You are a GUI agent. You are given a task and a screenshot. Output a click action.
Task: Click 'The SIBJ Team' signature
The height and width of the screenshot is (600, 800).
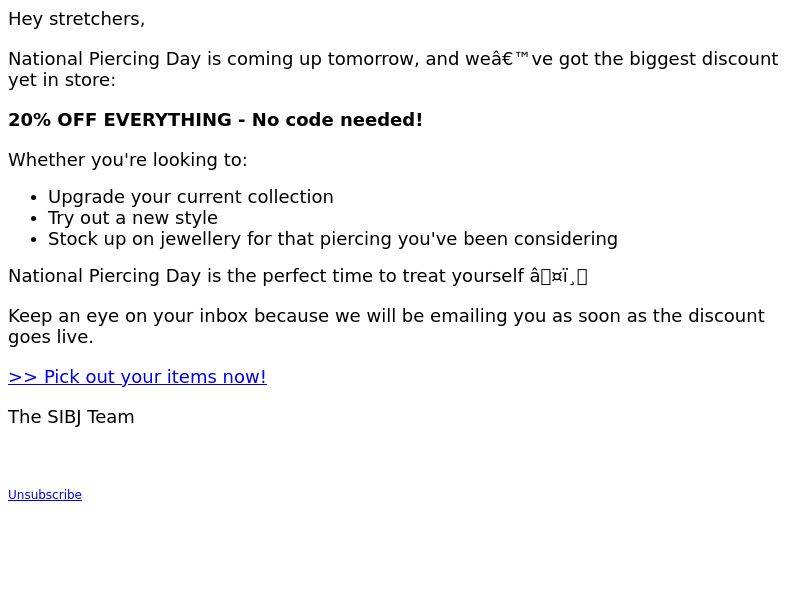[71, 417]
